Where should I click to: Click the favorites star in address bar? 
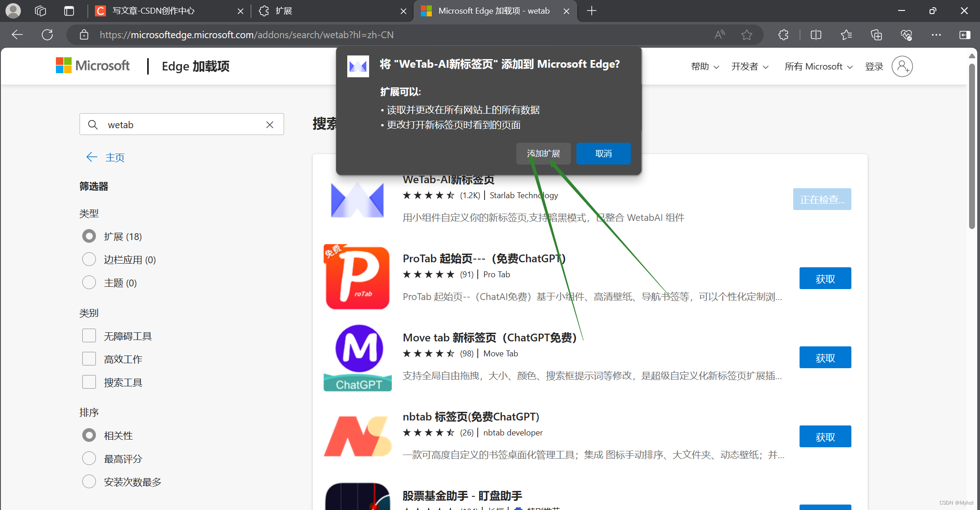tap(746, 35)
